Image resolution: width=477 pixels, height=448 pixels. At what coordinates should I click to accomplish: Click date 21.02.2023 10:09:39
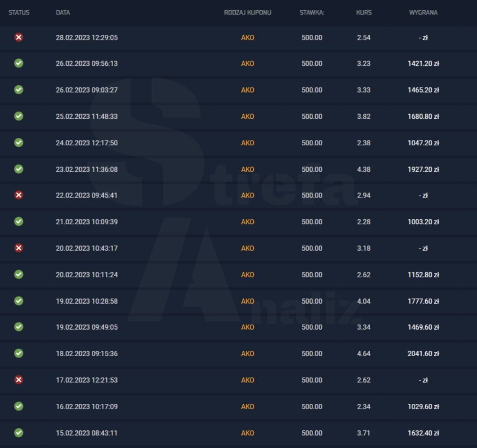coord(87,222)
